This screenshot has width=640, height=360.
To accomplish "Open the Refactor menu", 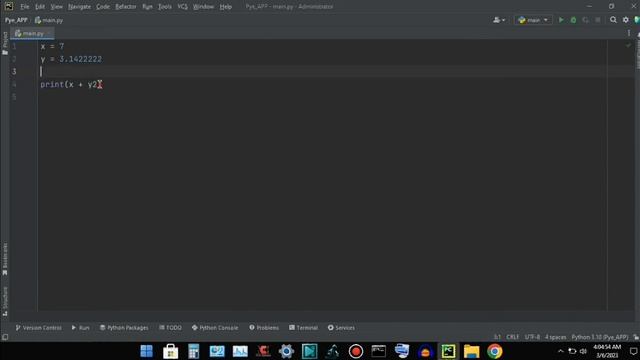I will point(126,7).
